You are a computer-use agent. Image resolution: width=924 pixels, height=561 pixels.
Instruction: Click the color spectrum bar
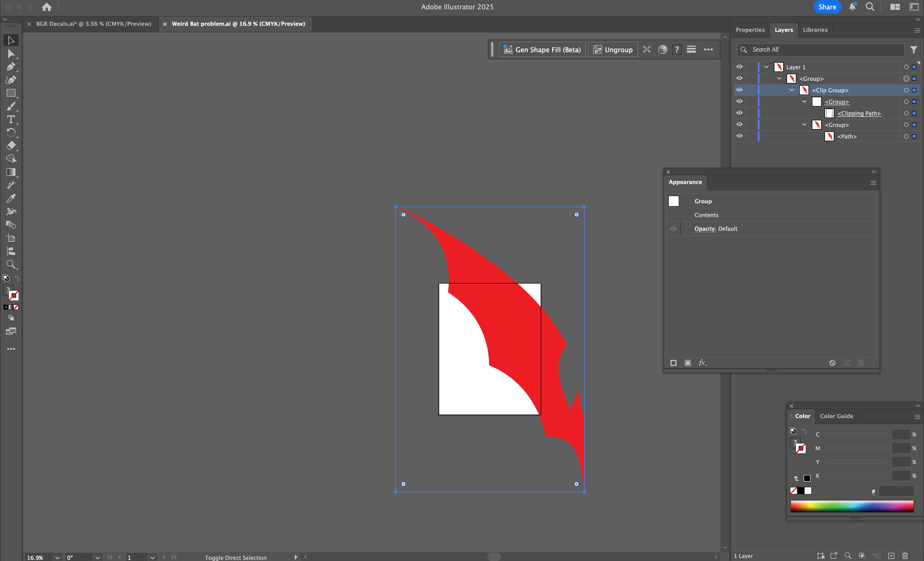[x=852, y=506]
